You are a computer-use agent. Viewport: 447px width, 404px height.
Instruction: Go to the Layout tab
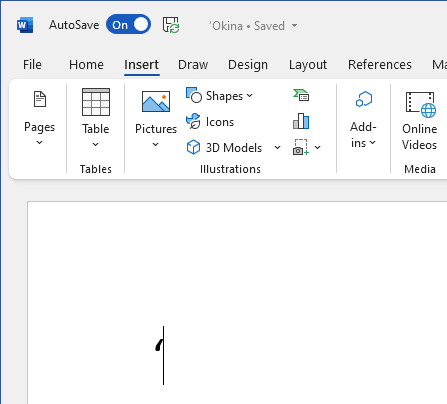click(x=308, y=65)
